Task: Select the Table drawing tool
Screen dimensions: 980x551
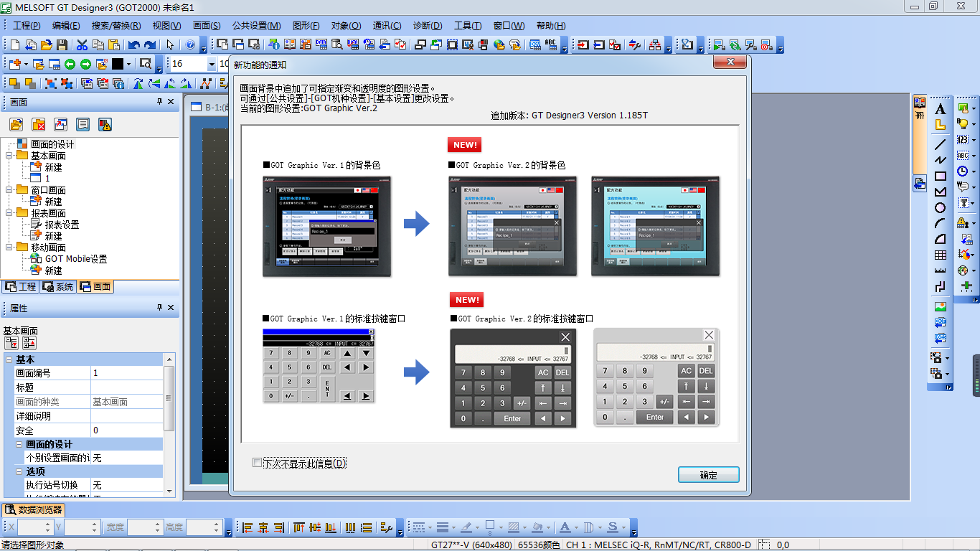Action: click(941, 255)
